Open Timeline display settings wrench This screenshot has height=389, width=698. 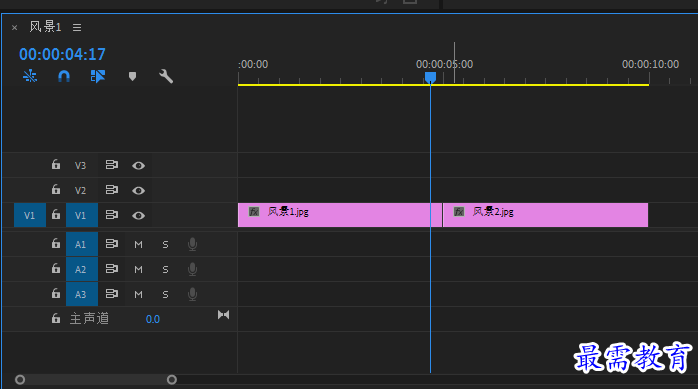[166, 76]
